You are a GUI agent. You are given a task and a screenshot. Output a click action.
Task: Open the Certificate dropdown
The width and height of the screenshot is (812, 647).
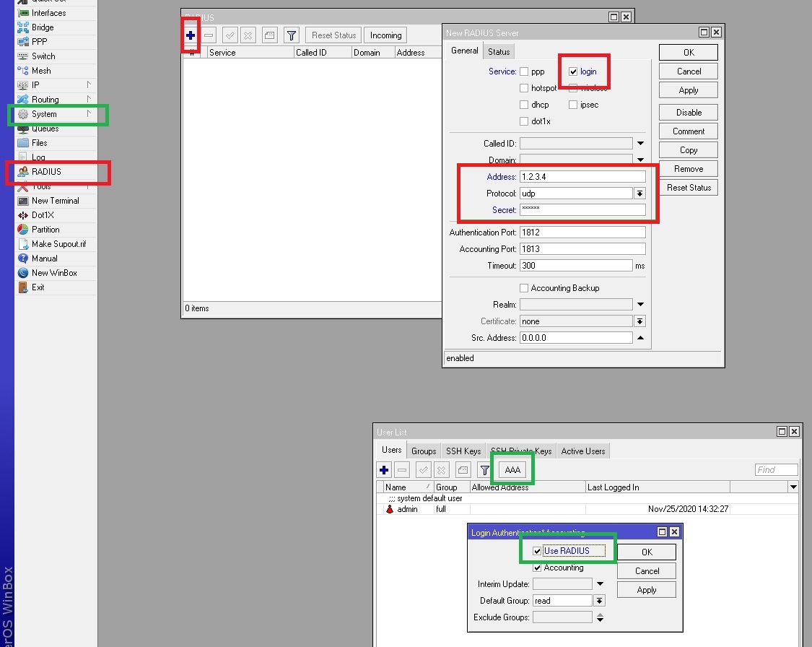(x=640, y=321)
